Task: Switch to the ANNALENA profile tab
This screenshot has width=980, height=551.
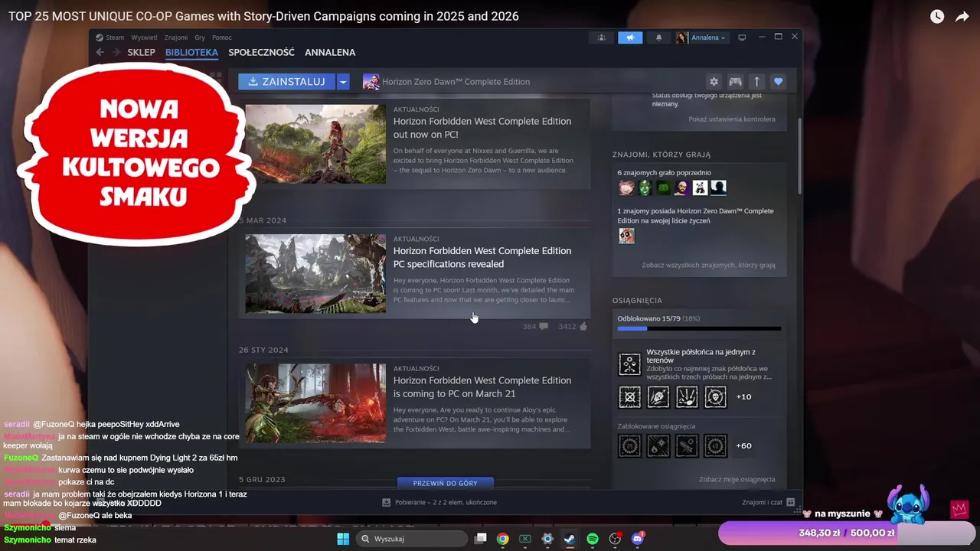Action: pos(330,52)
